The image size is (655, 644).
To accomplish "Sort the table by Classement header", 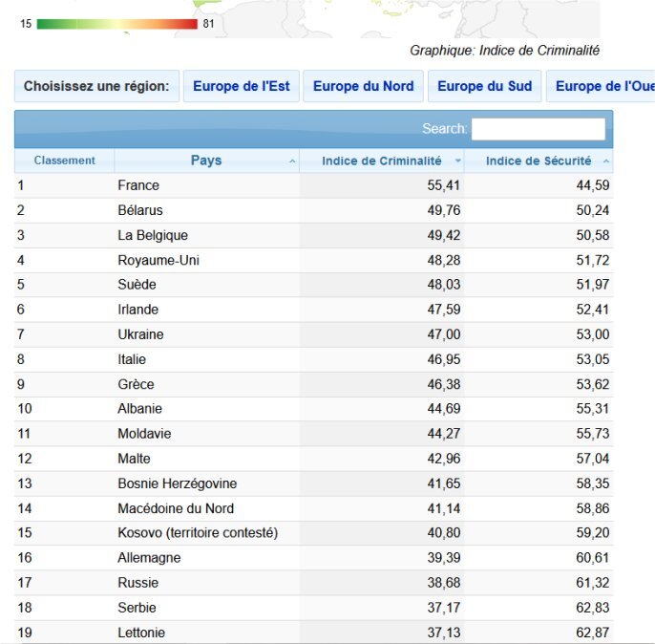I will (x=64, y=161).
